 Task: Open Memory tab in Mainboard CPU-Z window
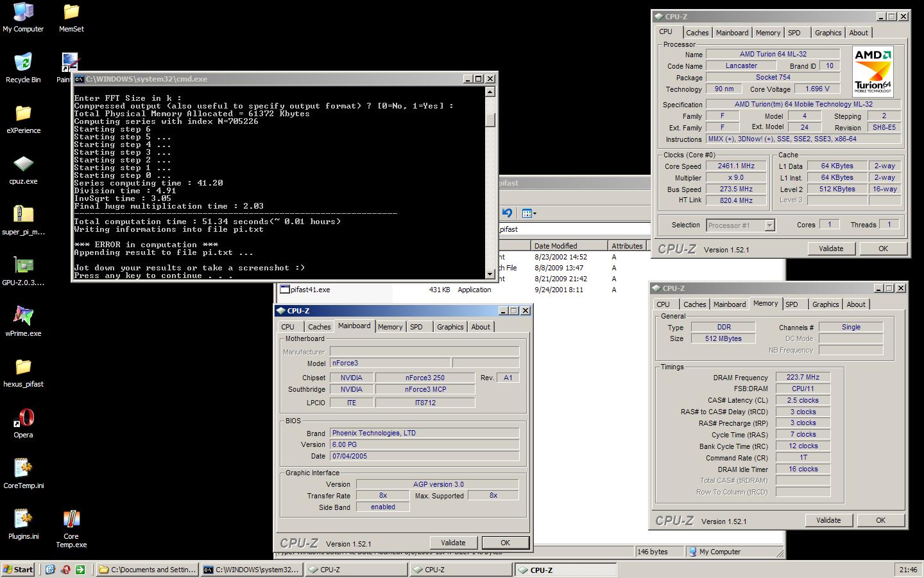[390, 327]
